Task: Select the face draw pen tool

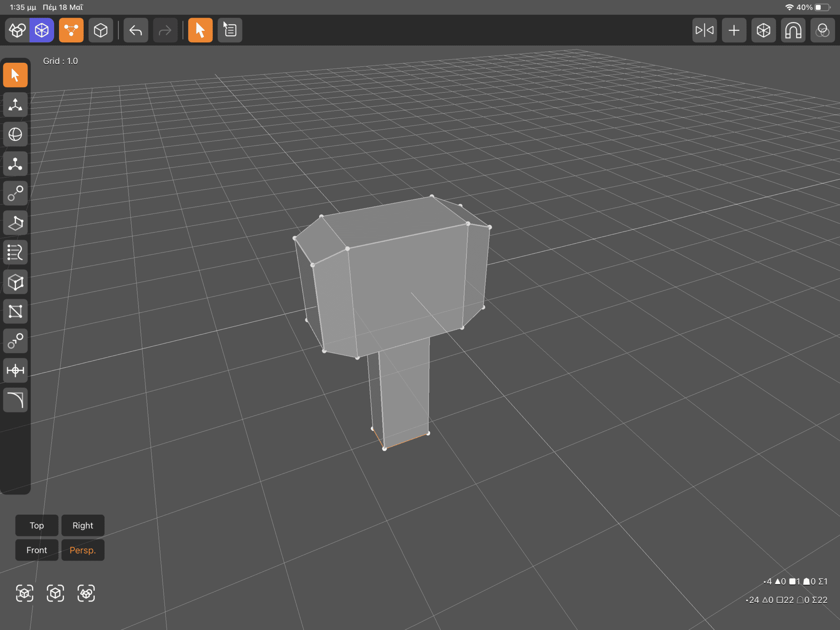Action: pyautogui.click(x=16, y=223)
